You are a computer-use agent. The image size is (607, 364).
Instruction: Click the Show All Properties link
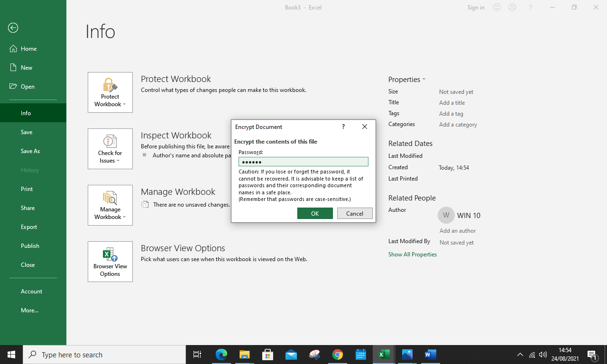pyautogui.click(x=413, y=254)
